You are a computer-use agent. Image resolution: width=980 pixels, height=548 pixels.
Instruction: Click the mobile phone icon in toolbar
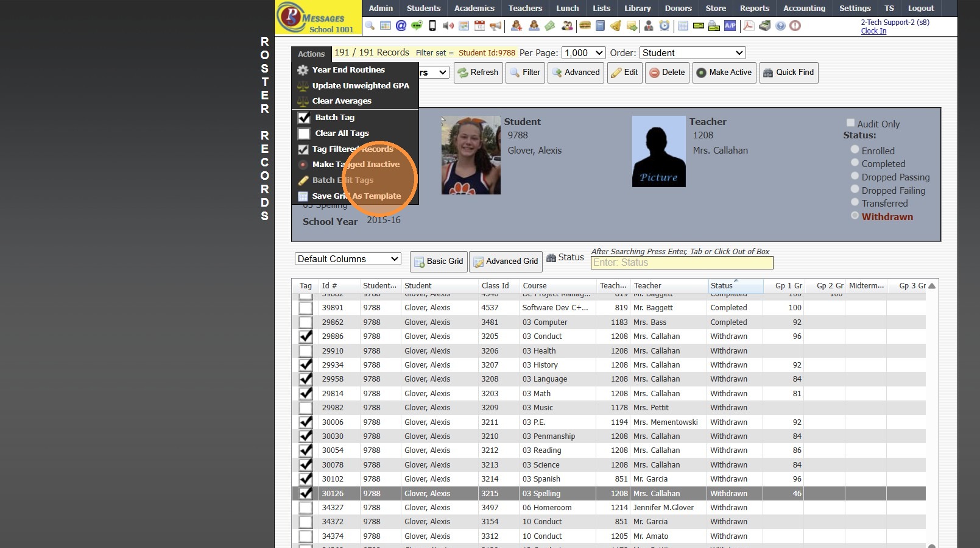pos(432,26)
